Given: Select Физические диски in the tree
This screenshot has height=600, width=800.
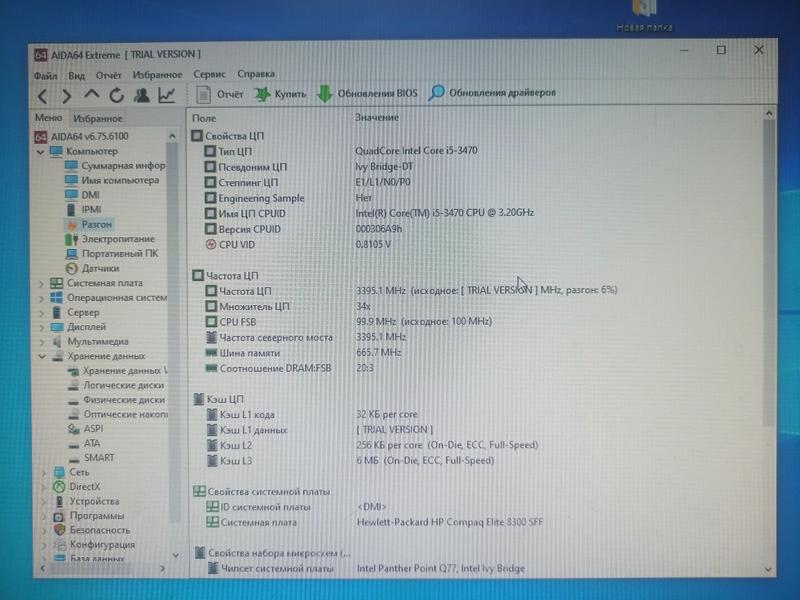Looking at the screenshot, I should (x=117, y=400).
